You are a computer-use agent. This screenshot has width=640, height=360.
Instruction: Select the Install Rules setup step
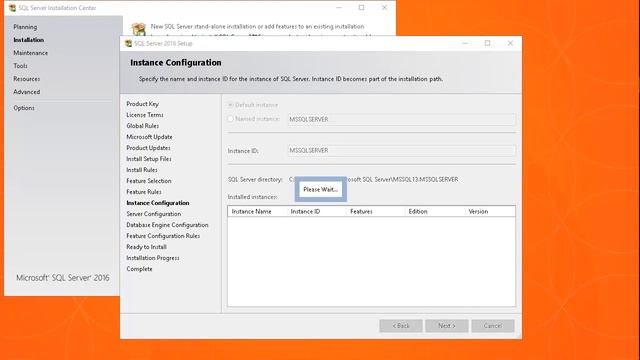[x=142, y=170]
